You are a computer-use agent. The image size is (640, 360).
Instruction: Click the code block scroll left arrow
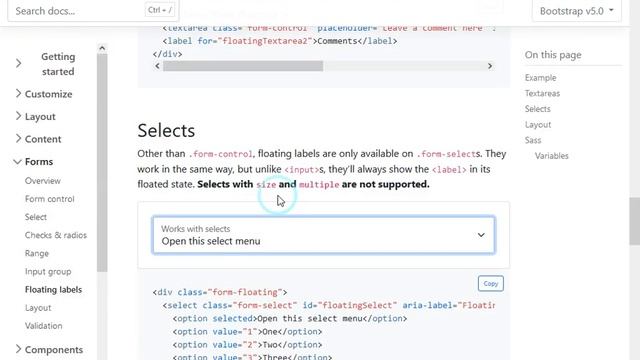click(158, 66)
